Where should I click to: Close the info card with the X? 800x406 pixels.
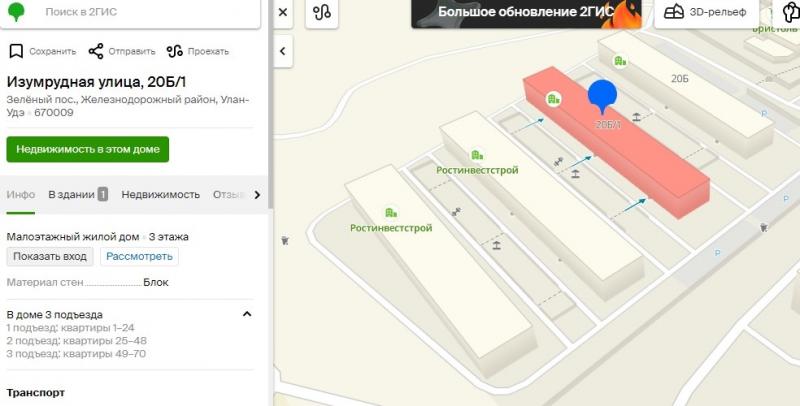[x=283, y=12]
